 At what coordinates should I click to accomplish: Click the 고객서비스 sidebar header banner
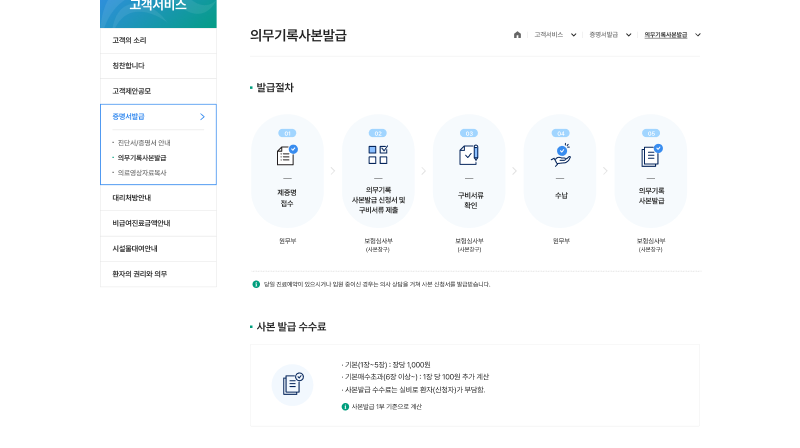pyautogui.click(x=158, y=14)
